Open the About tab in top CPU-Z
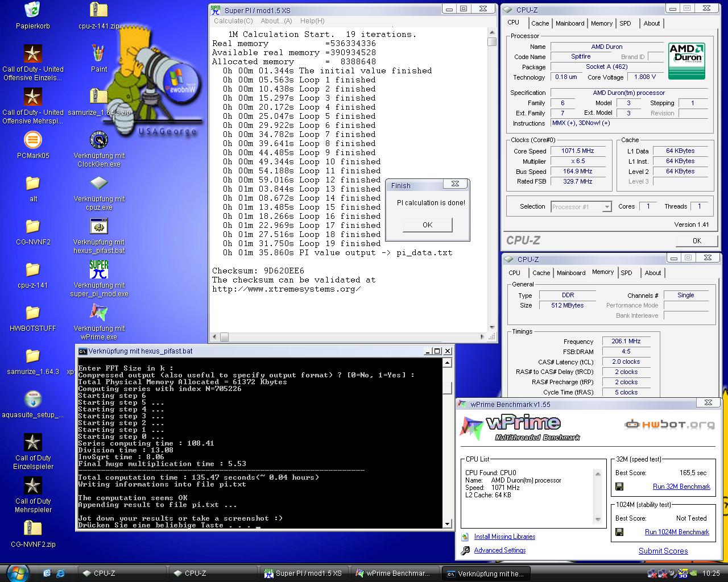Viewport: 728px width, 582px height. pyautogui.click(x=652, y=23)
